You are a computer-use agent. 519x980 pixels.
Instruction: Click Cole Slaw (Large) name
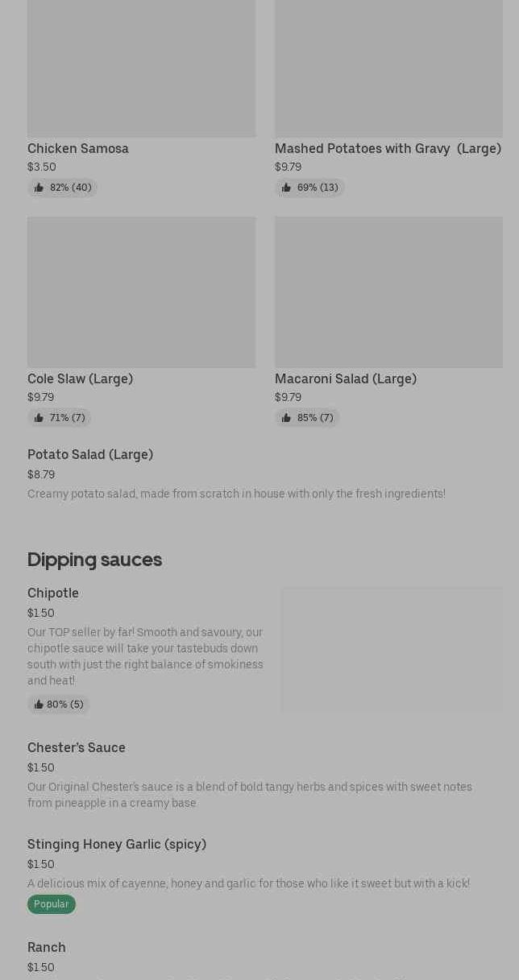[80, 379]
